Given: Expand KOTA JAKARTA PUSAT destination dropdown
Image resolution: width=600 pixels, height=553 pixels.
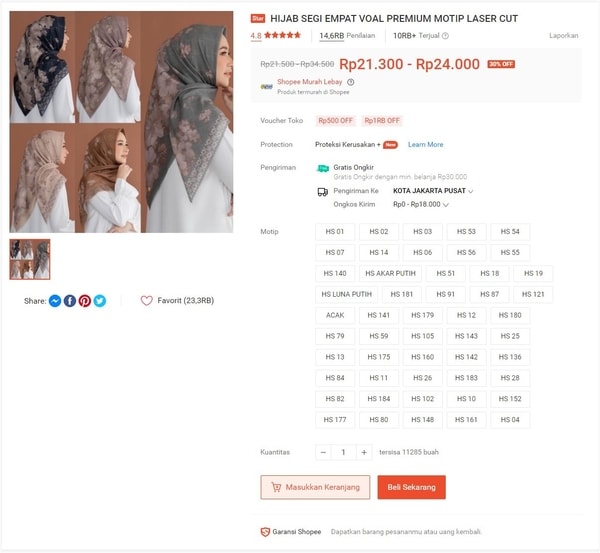Looking at the screenshot, I should [433, 191].
